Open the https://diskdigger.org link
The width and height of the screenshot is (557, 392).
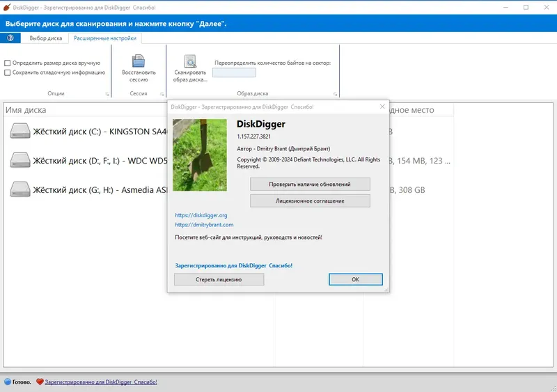[201, 215]
